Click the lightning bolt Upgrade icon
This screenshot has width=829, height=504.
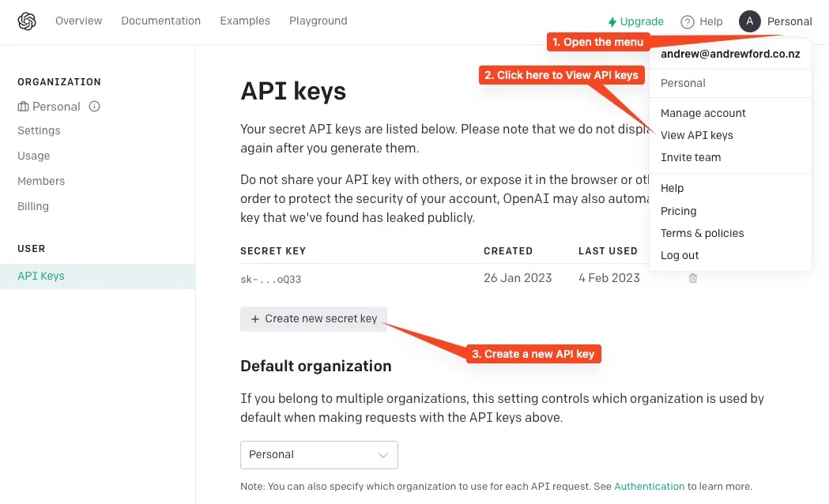[x=612, y=21]
